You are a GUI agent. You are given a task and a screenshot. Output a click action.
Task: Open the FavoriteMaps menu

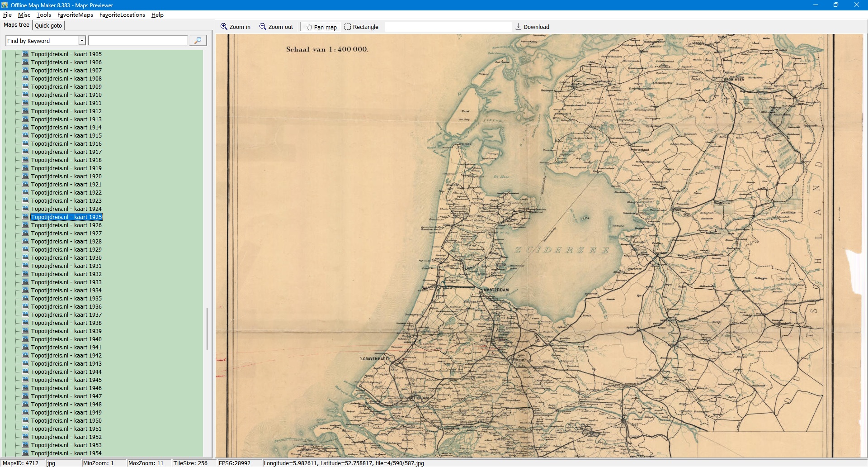(x=75, y=15)
